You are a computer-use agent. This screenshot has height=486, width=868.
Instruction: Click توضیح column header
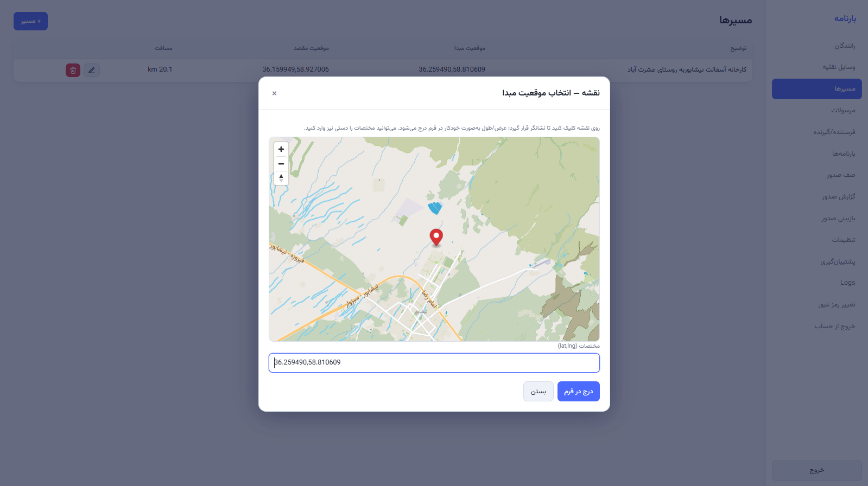(x=738, y=48)
